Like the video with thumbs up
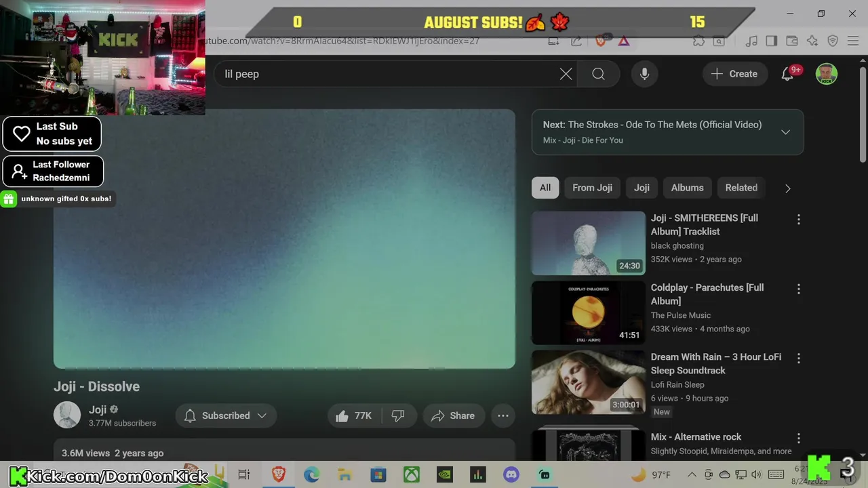 click(354, 415)
